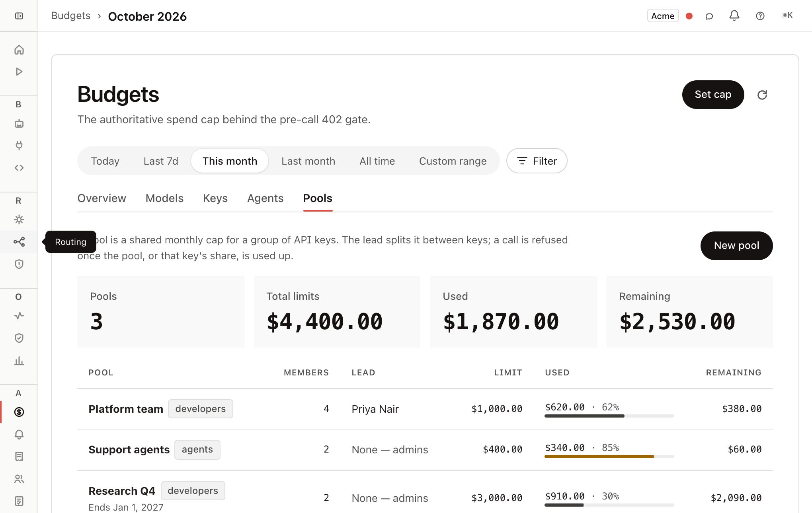812x513 pixels.
Task: Switch to the Overview tab
Action: [x=101, y=198]
